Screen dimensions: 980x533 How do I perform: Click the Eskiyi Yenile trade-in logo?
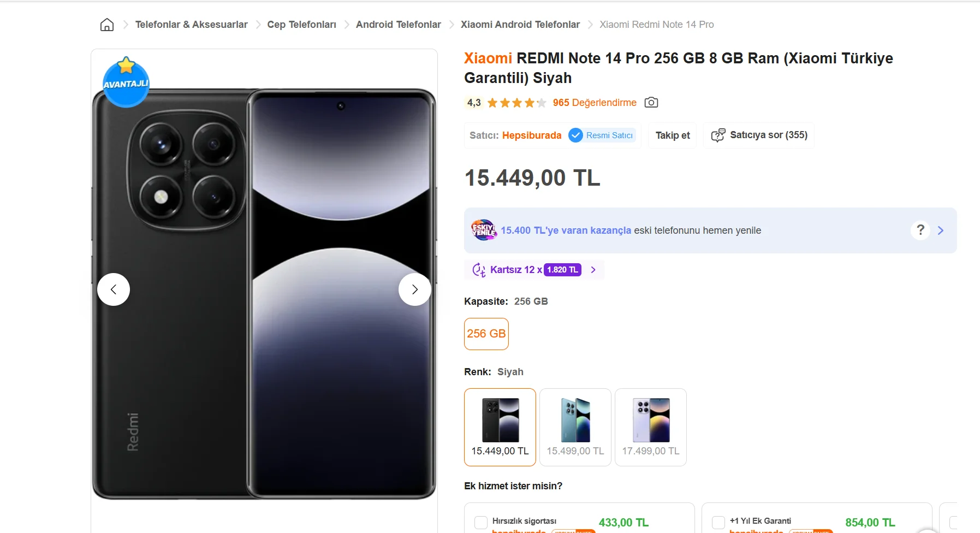click(483, 230)
